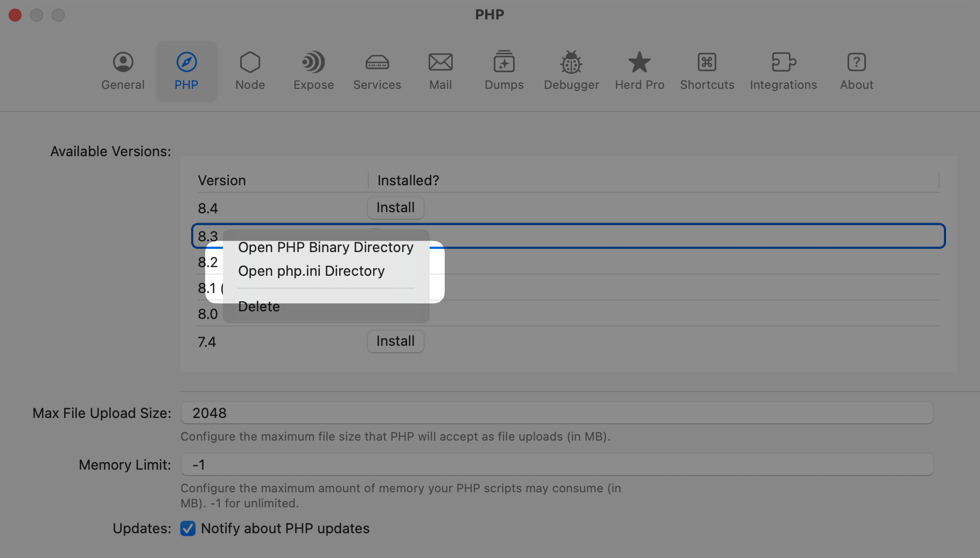Open the About section
980x558 pixels.
[x=856, y=71]
